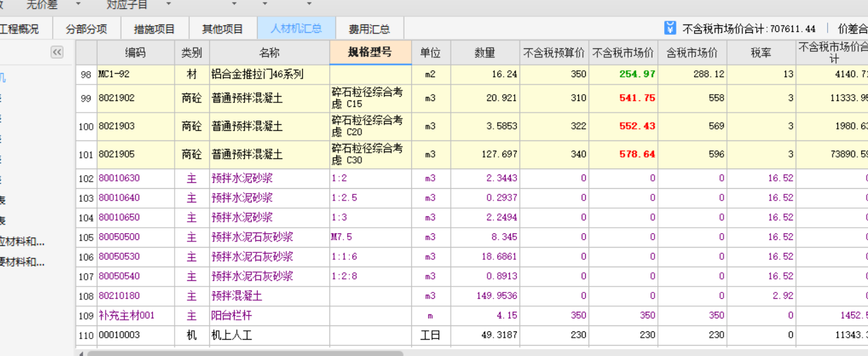Click the yen currency icon

(x=670, y=28)
